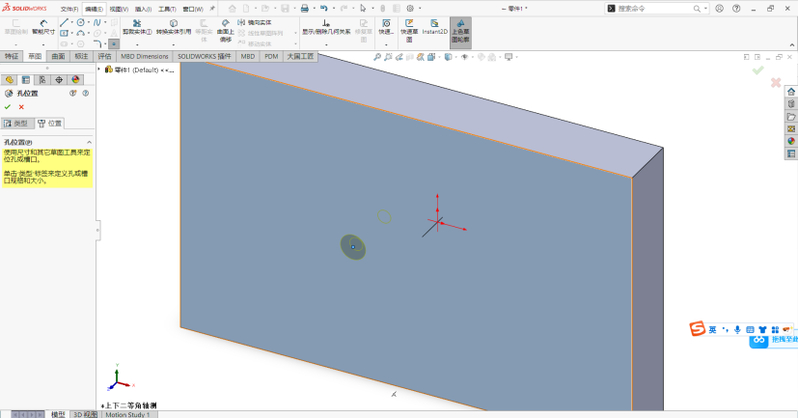This screenshot has height=418, width=798.
Task: Open the DisplayManager appearance tab icon
Action: tap(75, 80)
